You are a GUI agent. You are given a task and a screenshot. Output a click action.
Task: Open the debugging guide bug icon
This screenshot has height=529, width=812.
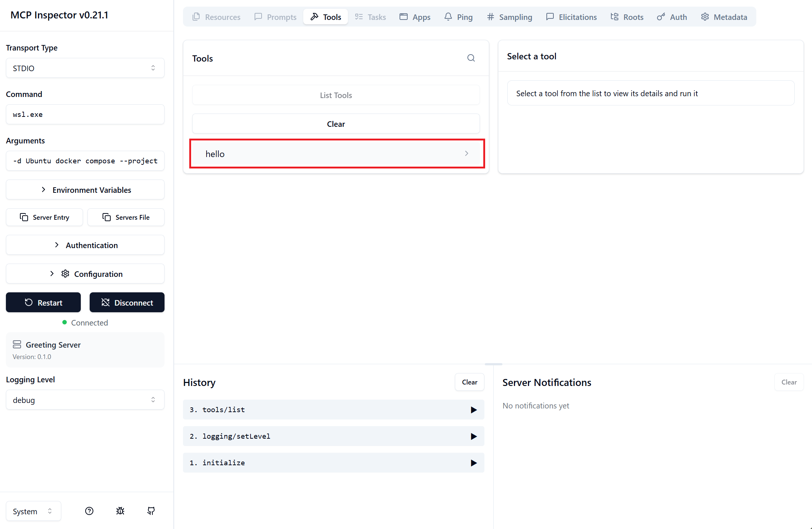point(120,511)
